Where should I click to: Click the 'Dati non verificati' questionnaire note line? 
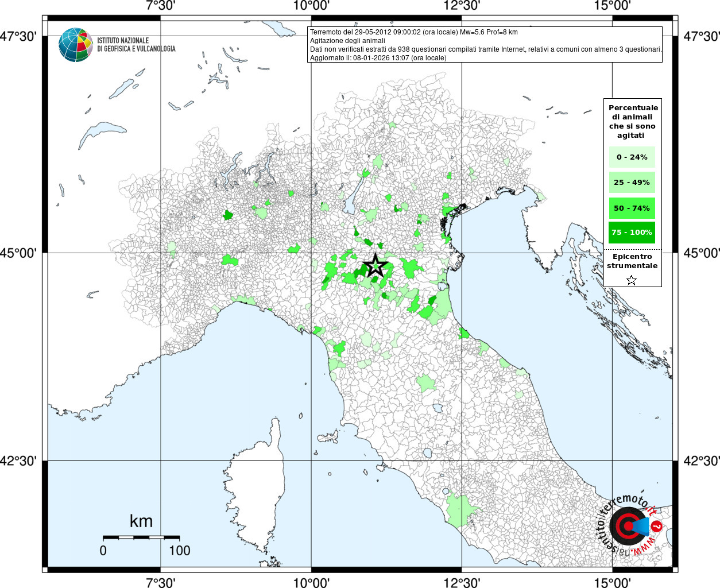pos(486,49)
